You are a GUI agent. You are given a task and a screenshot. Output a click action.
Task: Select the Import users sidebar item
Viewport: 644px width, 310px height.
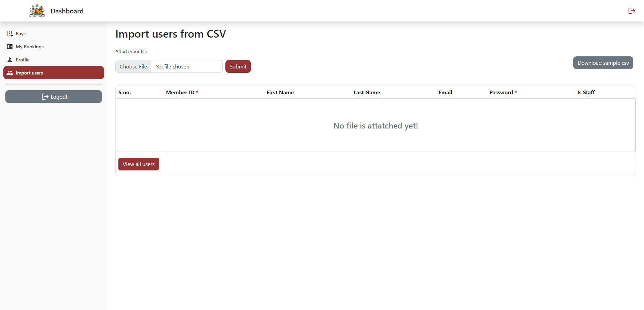(54, 73)
